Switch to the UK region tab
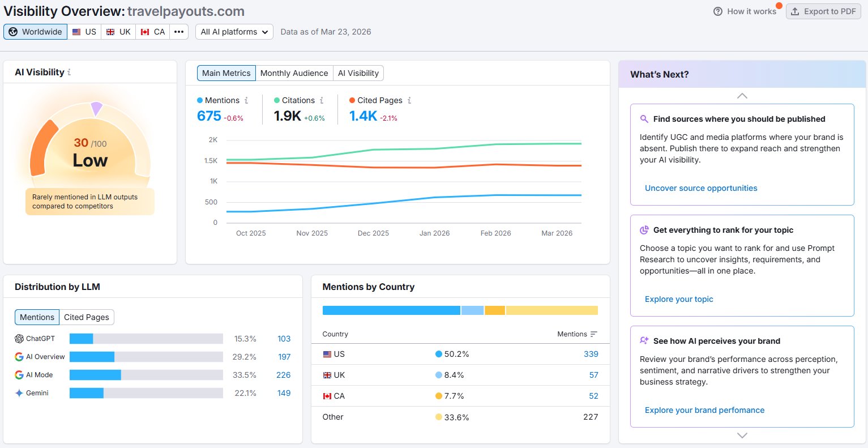Viewport: 868px width, 448px height. (118, 32)
